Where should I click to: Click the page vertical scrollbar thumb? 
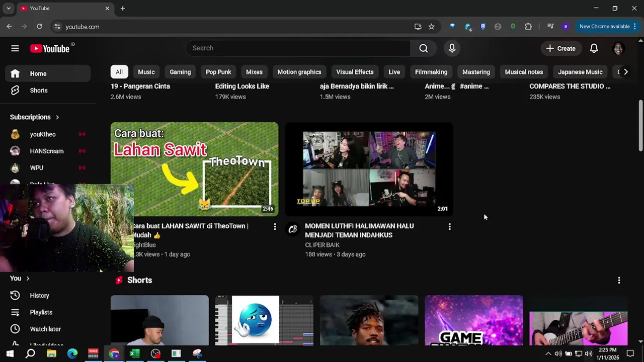(640, 125)
